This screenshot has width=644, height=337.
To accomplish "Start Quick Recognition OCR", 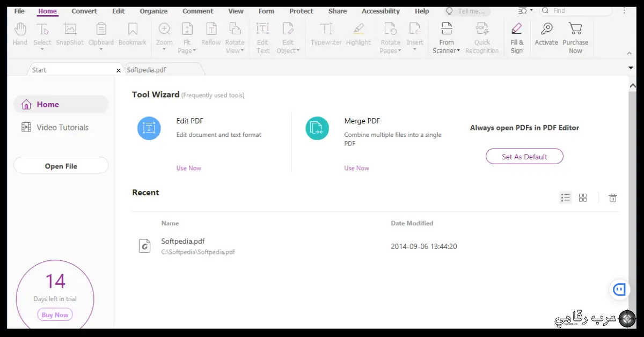I will coord(482,35).
